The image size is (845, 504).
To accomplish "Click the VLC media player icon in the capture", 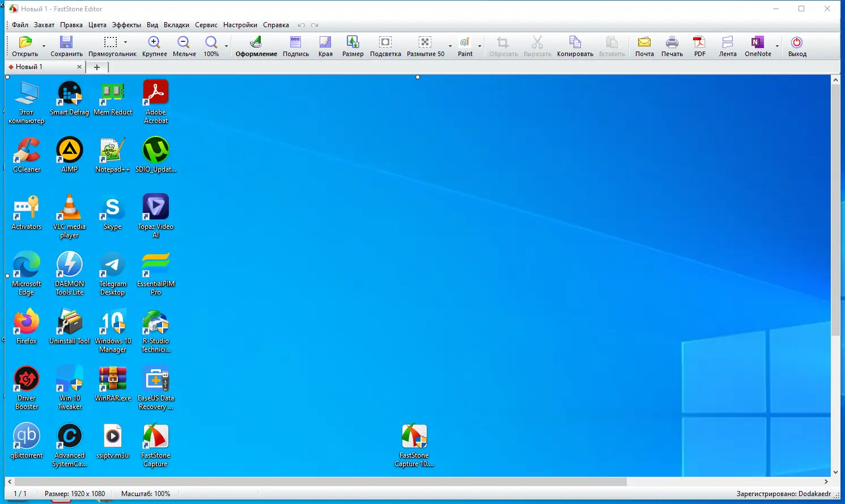I will coord(70,216).
